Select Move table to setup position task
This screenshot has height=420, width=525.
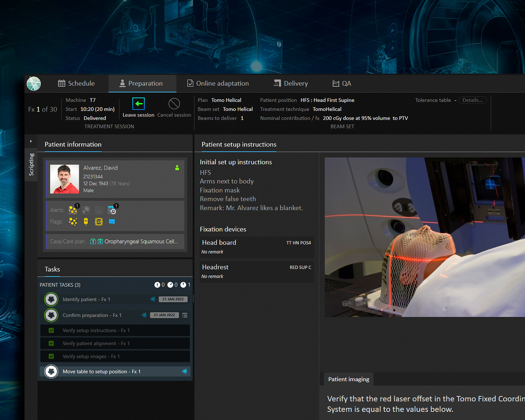[x=101, y=372]
